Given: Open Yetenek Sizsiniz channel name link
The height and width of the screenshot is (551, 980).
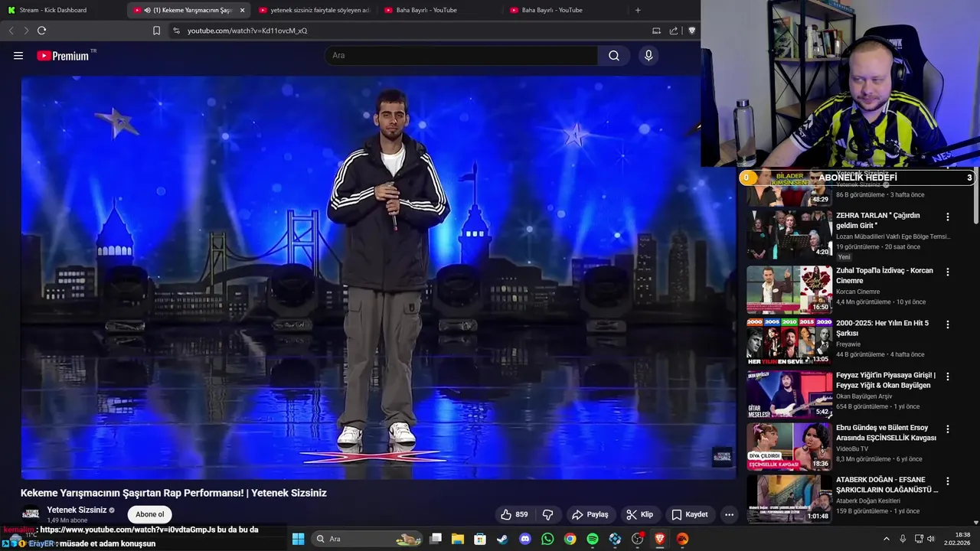Looking at the screenshot, I should pos(77,510).
